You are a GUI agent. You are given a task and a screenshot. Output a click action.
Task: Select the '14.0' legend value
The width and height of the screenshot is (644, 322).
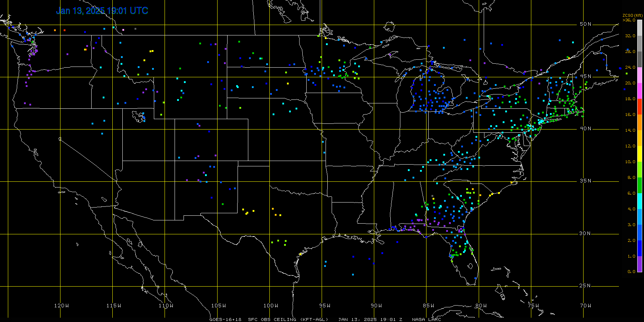point(630,130)
